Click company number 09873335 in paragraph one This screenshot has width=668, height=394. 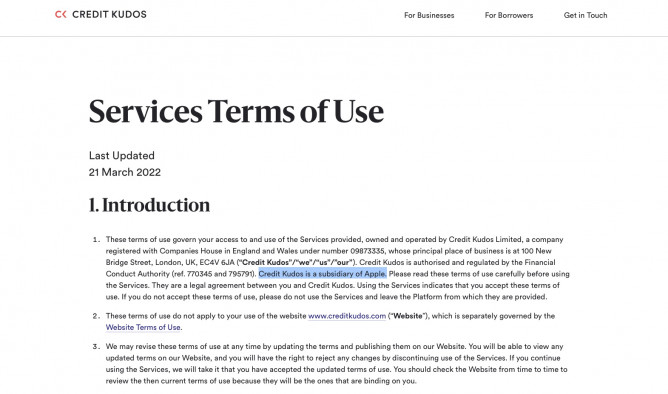click(x=367, y=251)
